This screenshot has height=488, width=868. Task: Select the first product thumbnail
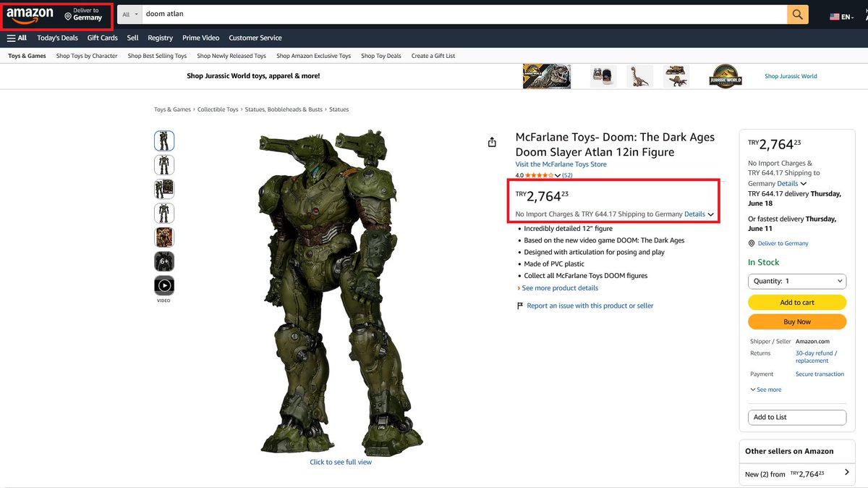pos(164,140)
